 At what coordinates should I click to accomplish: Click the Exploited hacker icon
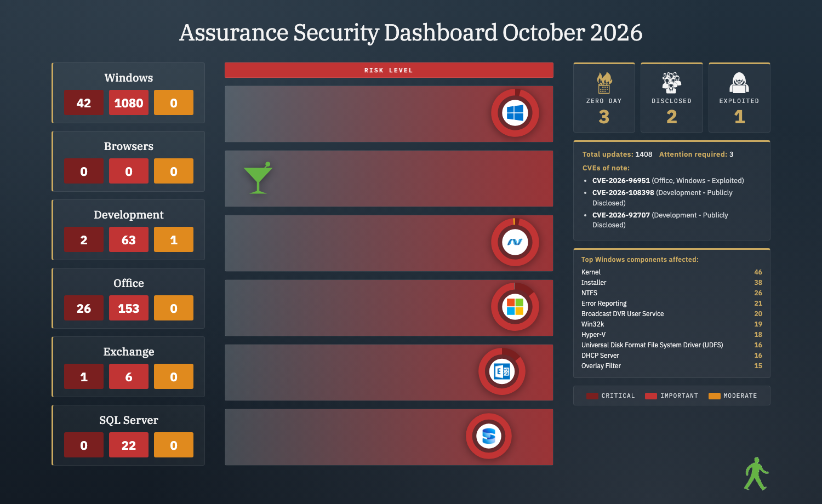coord(739,83)
